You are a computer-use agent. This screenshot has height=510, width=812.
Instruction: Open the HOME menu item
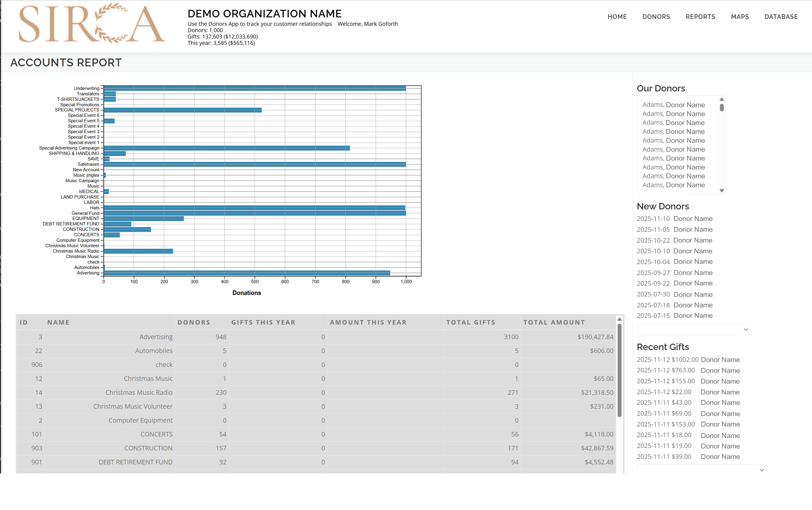[617, 17]
